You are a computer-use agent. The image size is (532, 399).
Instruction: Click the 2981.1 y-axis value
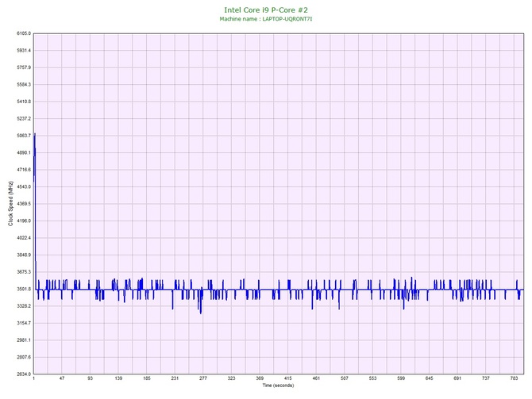24,340
